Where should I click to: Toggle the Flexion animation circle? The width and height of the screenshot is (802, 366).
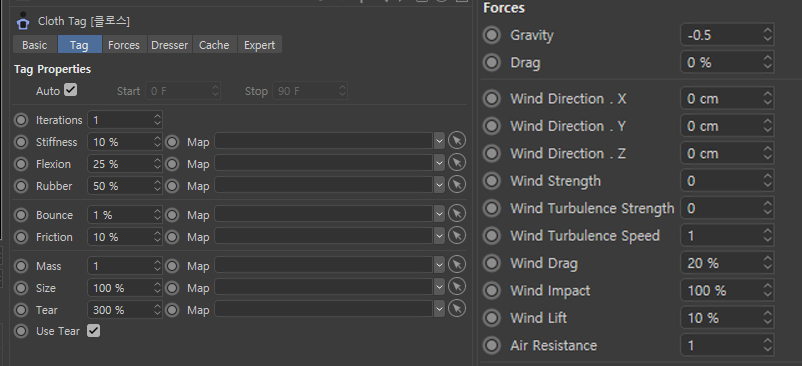point(21,164)
